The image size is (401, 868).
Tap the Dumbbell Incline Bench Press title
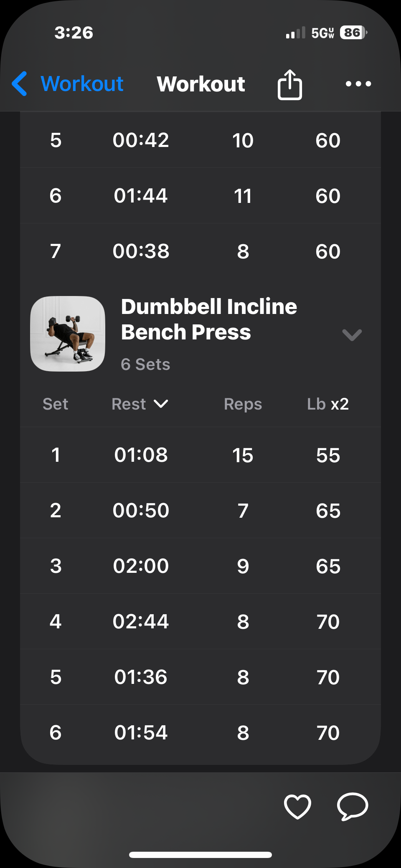[x=209, y=319]
